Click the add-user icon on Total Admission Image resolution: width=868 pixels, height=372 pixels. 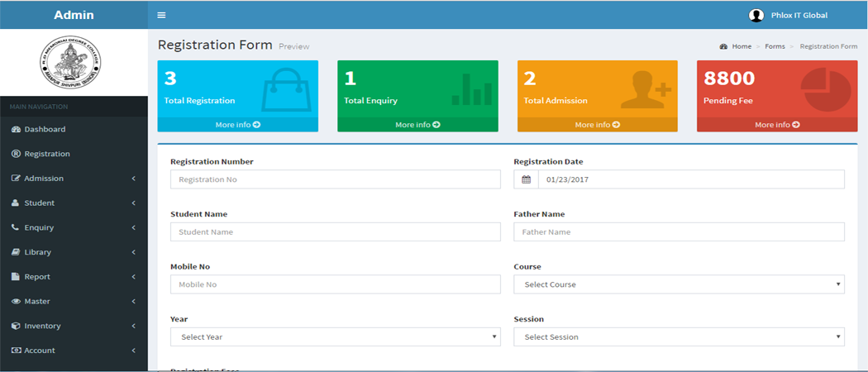645,89
